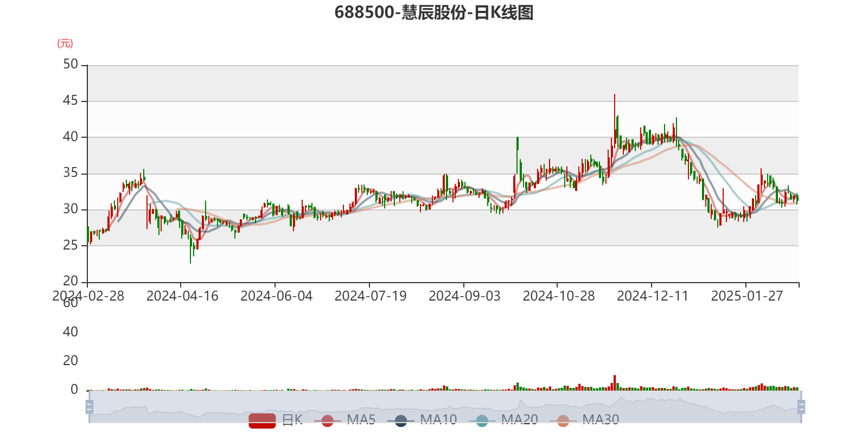Toggle the MA20 line legend
868x434 pixels.
point(503,420)
